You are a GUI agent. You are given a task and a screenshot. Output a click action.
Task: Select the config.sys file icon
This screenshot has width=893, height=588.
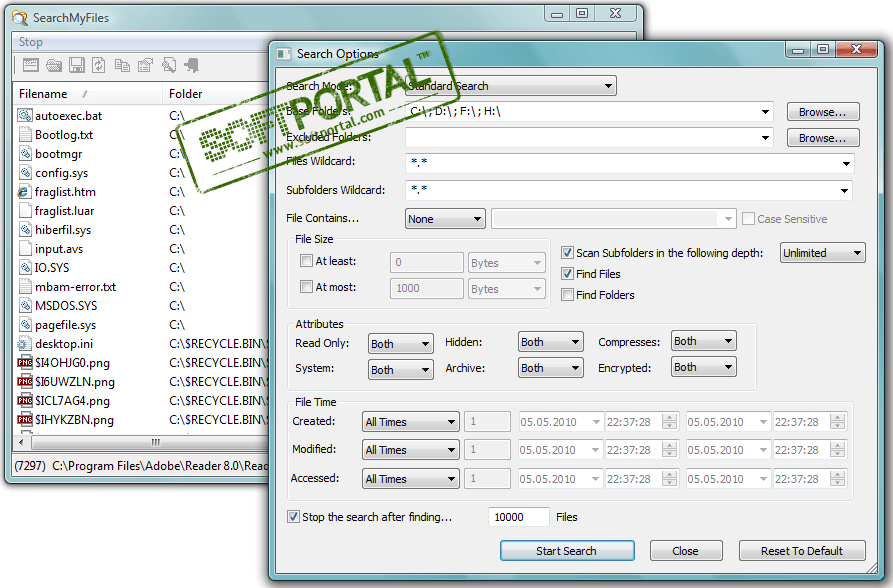(x=24, y=173)
